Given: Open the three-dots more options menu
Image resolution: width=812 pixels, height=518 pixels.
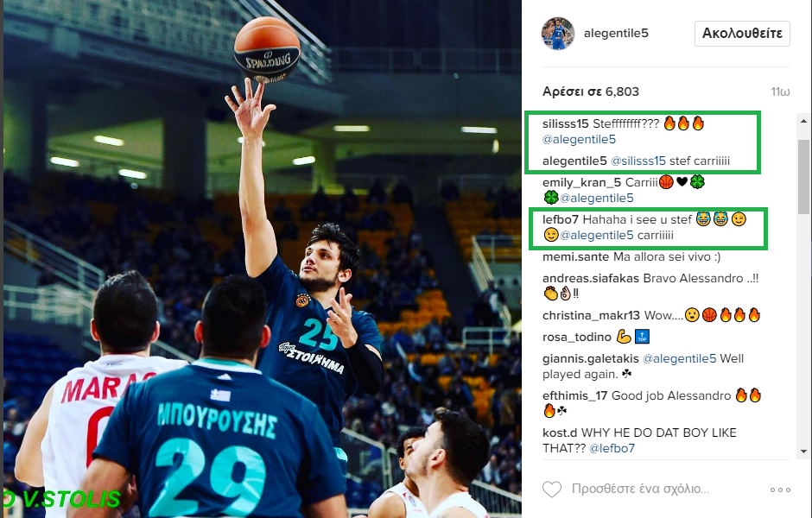Looking at the screenshot, I should pos(780,490).
